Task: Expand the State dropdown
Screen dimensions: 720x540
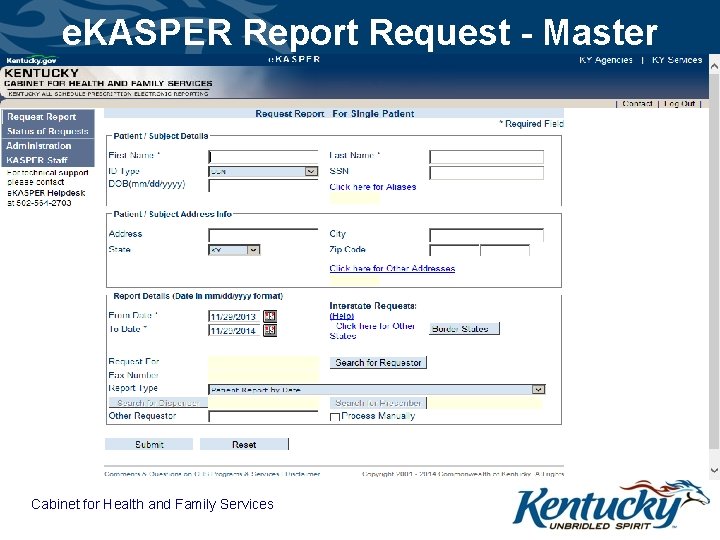Action: pos(253,250)
